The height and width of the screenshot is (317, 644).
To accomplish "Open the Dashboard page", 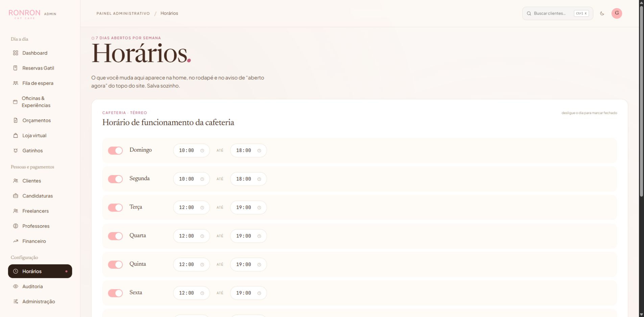I will pyautogui.click(x=40, y=53).
